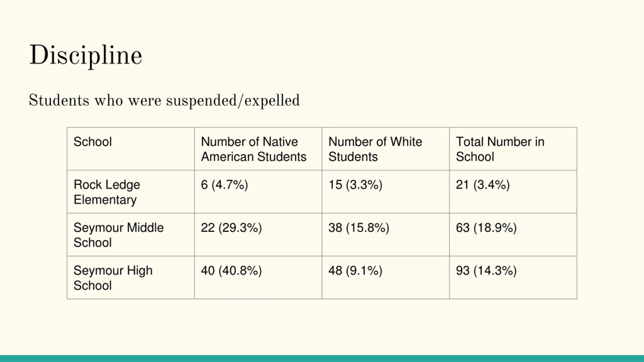The image size is (644, 362).
Task: Select the "48 (9.1%)" table cell
Action: pos(355,271)
